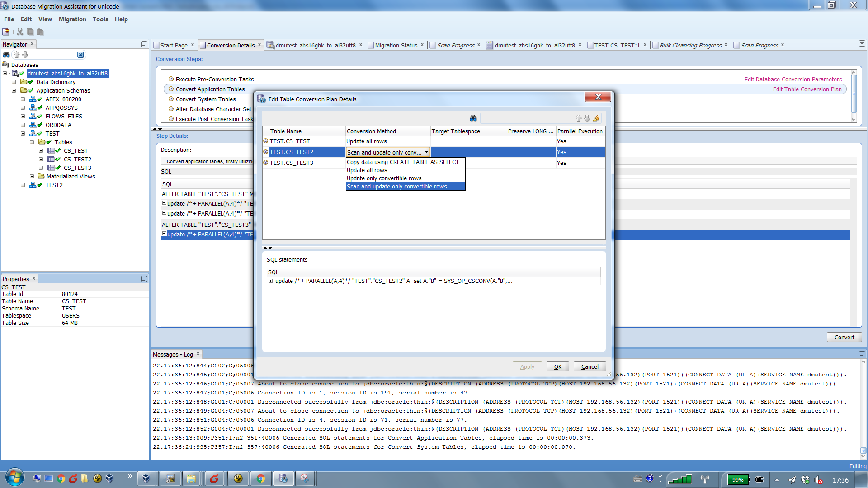Open Edit Table Conversion Plan link
868x488 pixels.
[x=807, y=89]
